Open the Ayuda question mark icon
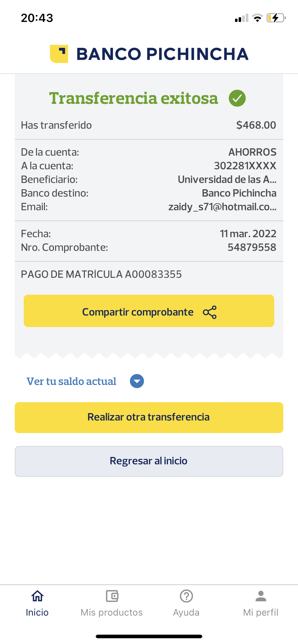This screenshot has height=644, width=298. pos(186,596)
